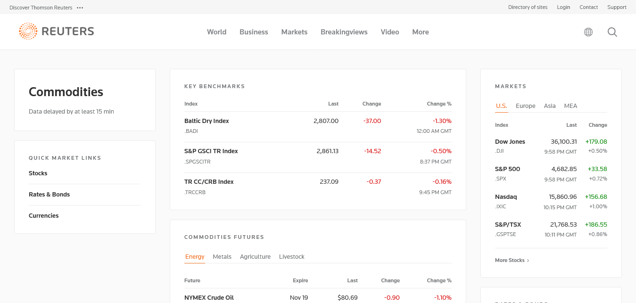Open the search magnifier icon
644x303 pixels.
(x=612, y=32)
